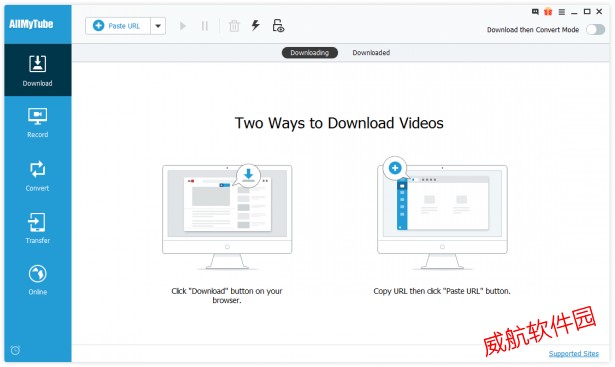Click the gift box icon

[x=548, y=11]
